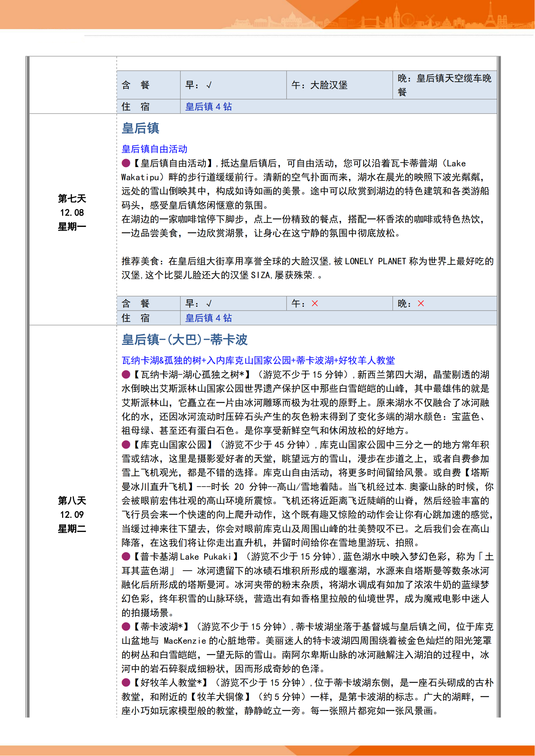
Task: Select the bullet beside 【普卡基湖 Lake Pukaki】
Action: (x=126, y=557)
